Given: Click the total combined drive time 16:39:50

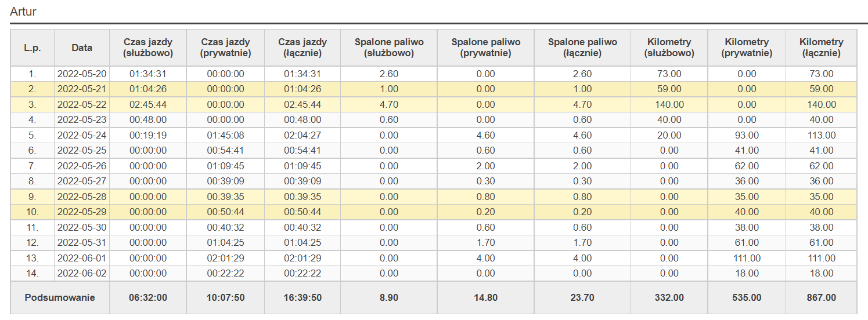Looking at the screenshot, I should (302, 298).
